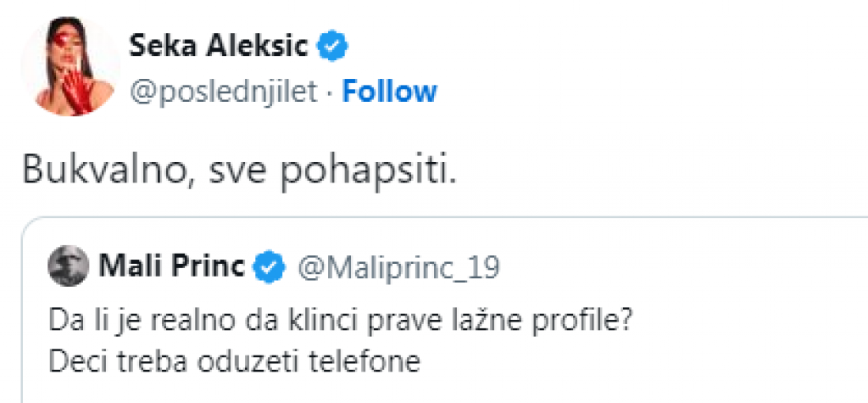Click the tweet text "Bukvalno, sve pohapsiti."

(241, 171)
